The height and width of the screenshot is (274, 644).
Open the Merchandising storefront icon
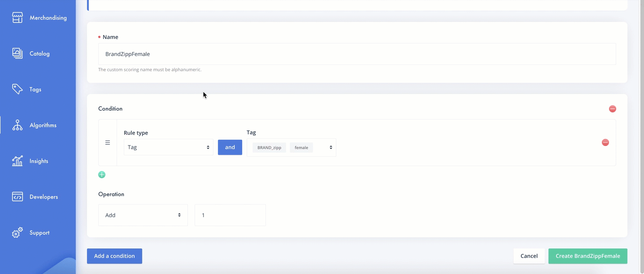click(x=17, y=18)
